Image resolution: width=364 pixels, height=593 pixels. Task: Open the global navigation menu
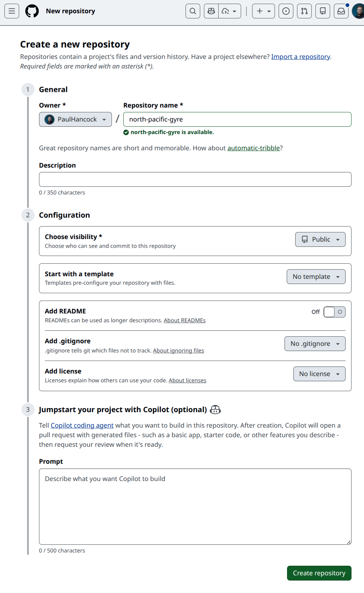(11, 11)
